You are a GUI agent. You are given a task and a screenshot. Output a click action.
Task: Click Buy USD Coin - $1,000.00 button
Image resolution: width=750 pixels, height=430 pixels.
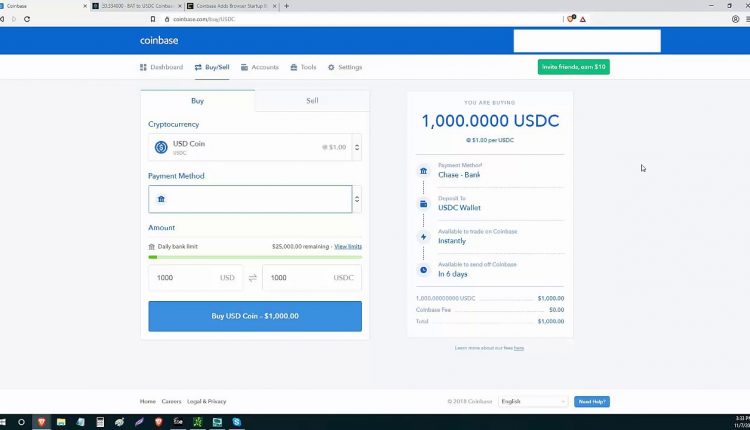pyautogui.click(x=255, y=316)
